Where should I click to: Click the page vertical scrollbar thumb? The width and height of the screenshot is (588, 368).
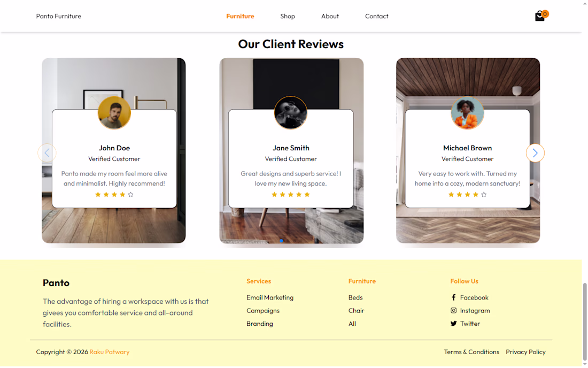click(x=585, y=321)
